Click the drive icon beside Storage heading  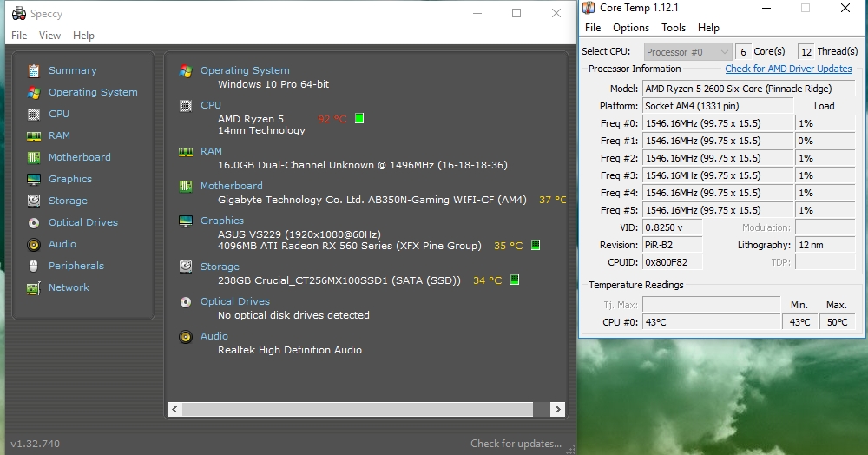point(186,267)
